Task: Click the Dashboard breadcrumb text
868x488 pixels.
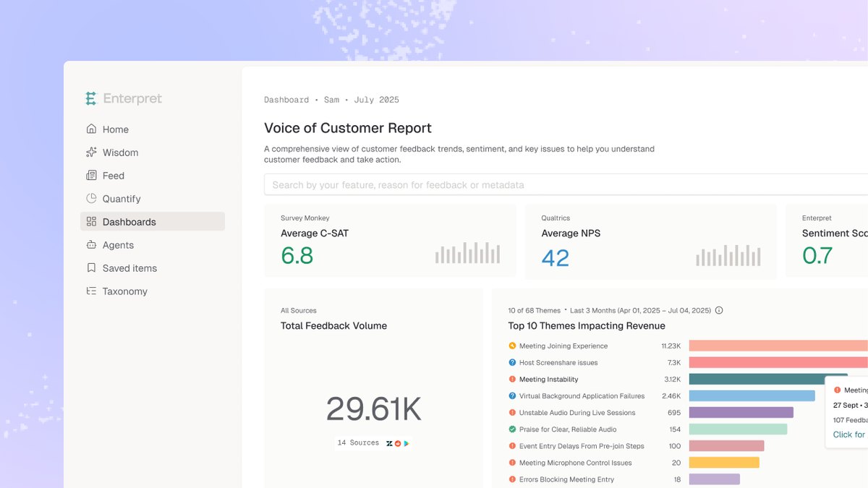Action: (x=286, y=100)
